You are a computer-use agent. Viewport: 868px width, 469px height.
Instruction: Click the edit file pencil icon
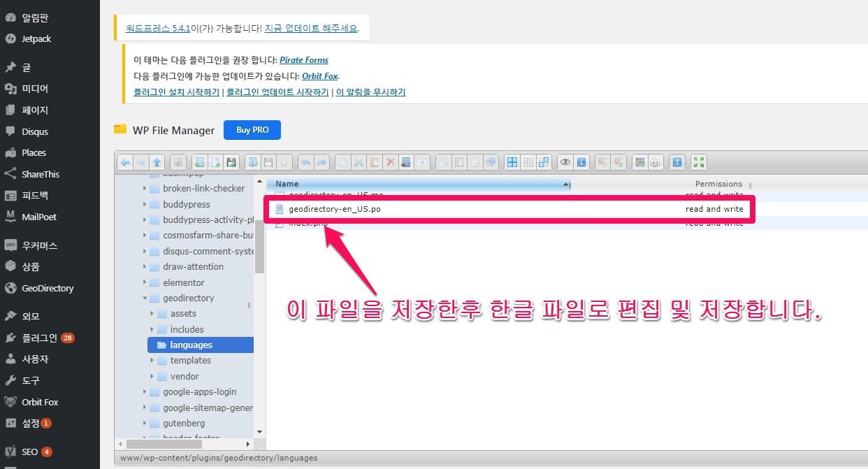[475, 162]
